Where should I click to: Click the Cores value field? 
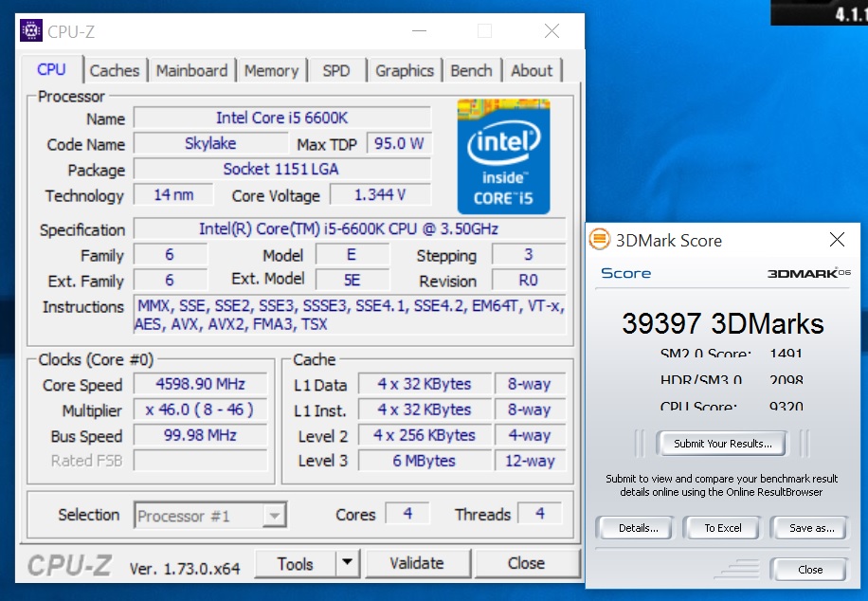pos(407,514)
